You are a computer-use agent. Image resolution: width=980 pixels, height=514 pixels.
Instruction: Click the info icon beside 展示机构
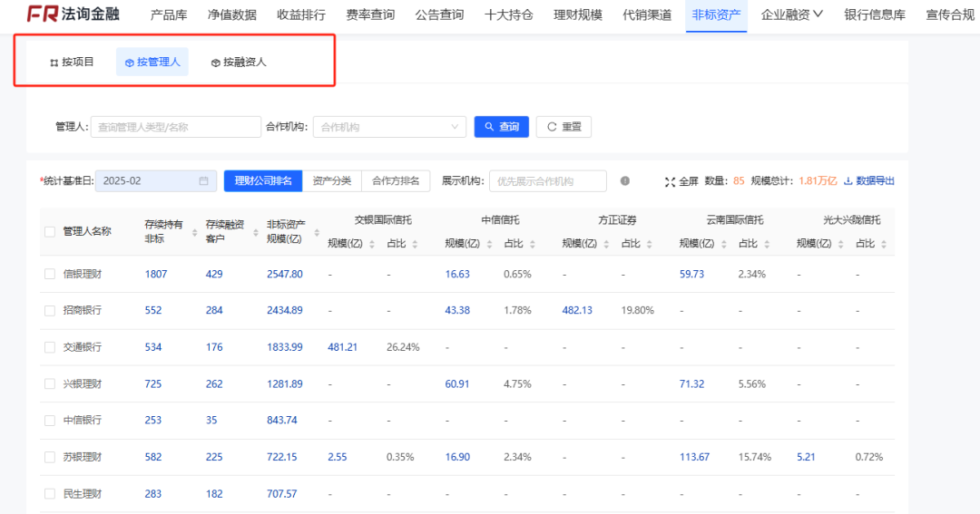point(625,181)
